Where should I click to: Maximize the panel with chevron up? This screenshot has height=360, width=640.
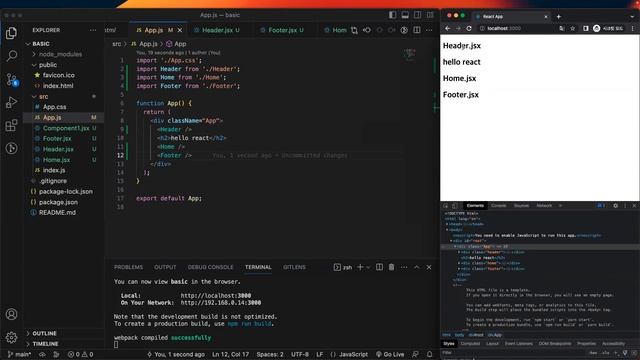tap(416, 267)
